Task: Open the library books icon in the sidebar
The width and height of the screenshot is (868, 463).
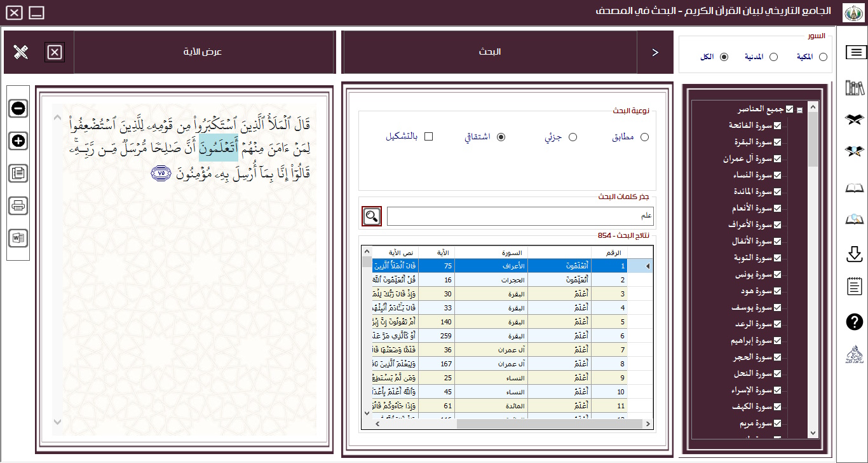Action: [855, 88]
